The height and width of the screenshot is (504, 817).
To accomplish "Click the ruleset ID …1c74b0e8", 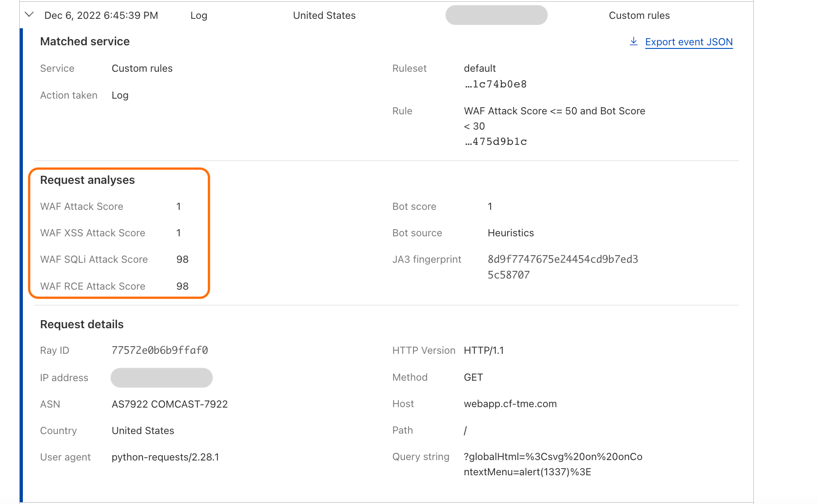I will pos(495,84).
